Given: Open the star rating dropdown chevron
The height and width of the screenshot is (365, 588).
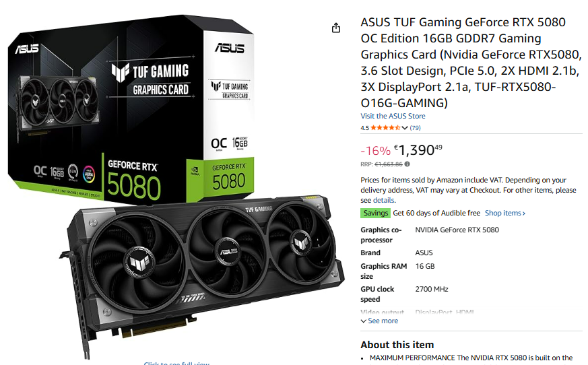Looking at the screenshot, I should coord(405,128).
